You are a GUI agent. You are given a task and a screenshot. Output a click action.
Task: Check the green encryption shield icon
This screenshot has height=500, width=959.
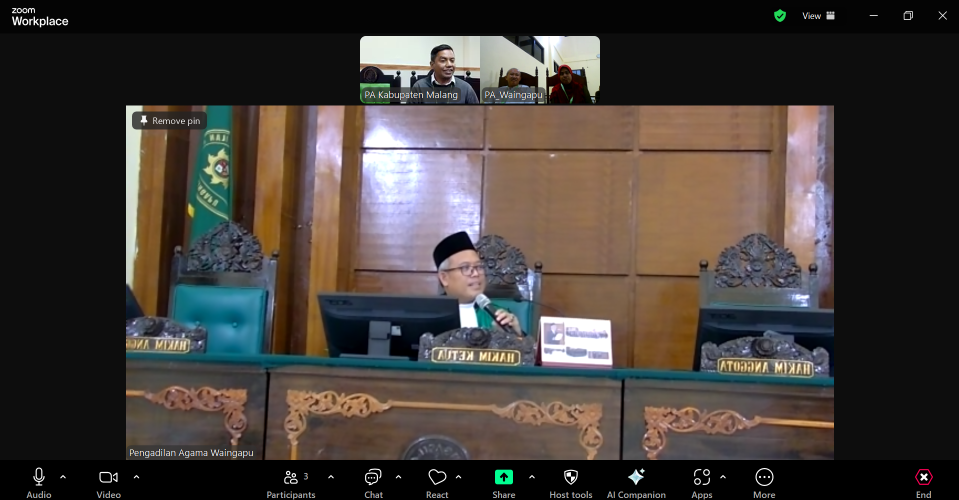(779, 16)
